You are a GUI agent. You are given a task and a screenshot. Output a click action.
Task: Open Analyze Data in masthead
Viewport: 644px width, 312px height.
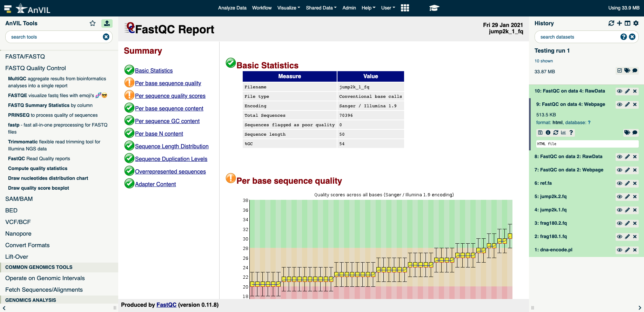coord(232,8)
